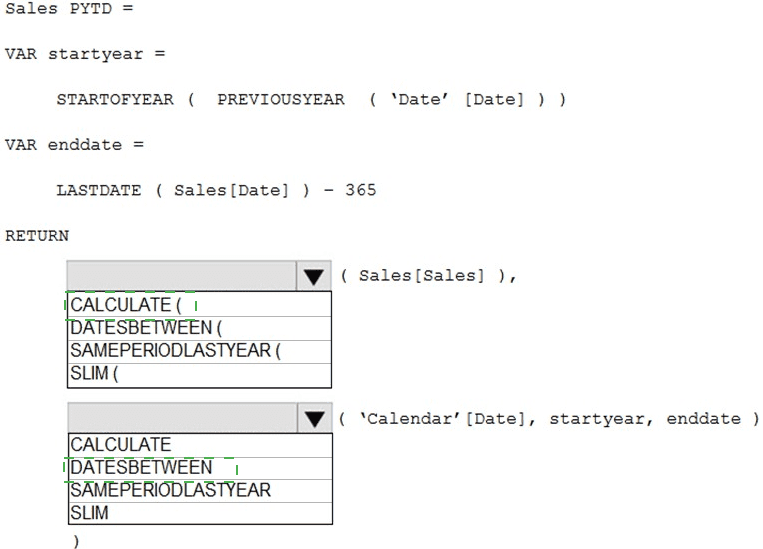This screenshot has width=763, height=549.
Task: Click the empty combo box before 'Calendar'[Date]
Action: pyautogui.click(x=182, y=419)
